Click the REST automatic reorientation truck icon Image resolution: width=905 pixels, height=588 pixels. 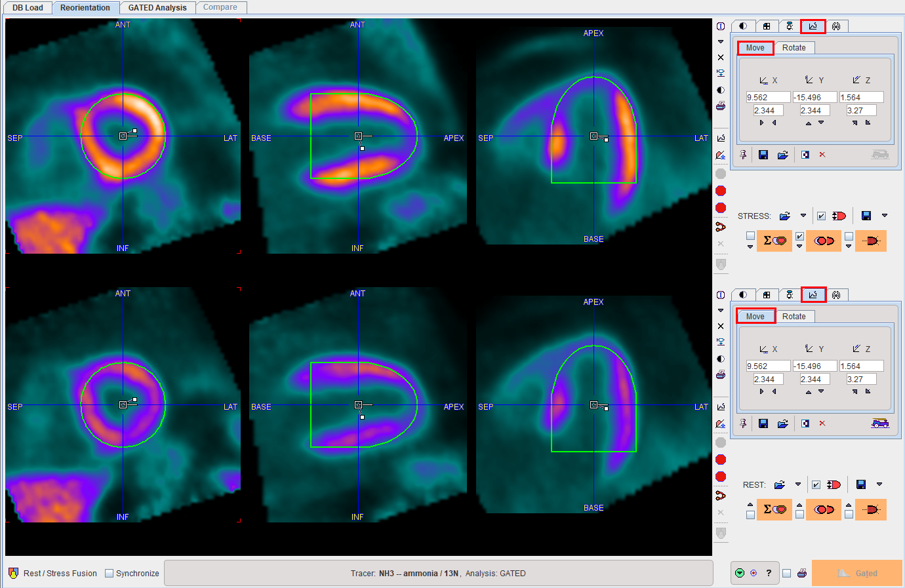click(x=880, y=423)
